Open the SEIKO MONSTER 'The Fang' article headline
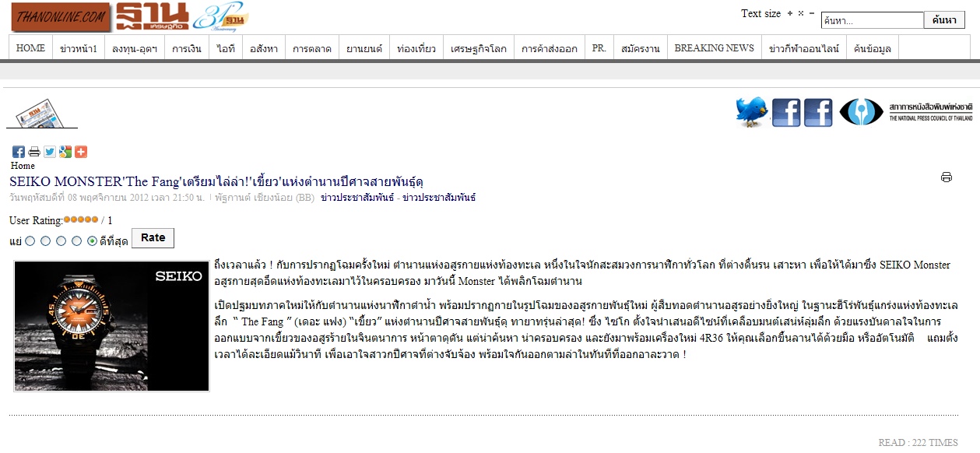The width and height of the screenshot is (980, 453). 216,181
